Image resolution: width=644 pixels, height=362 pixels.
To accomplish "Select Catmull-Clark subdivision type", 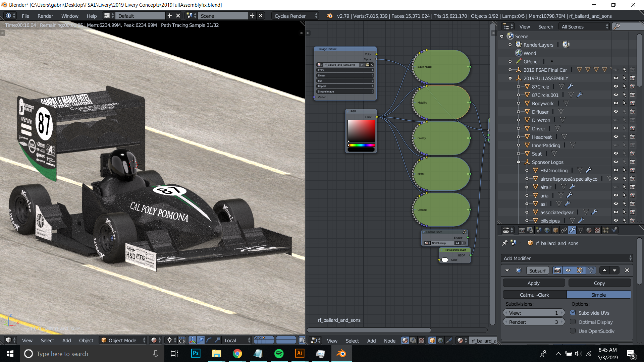I will (x=535, y=295).
